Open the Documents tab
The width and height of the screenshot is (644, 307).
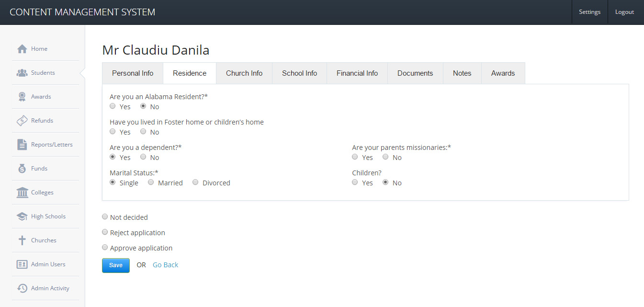tap(415, 73)
